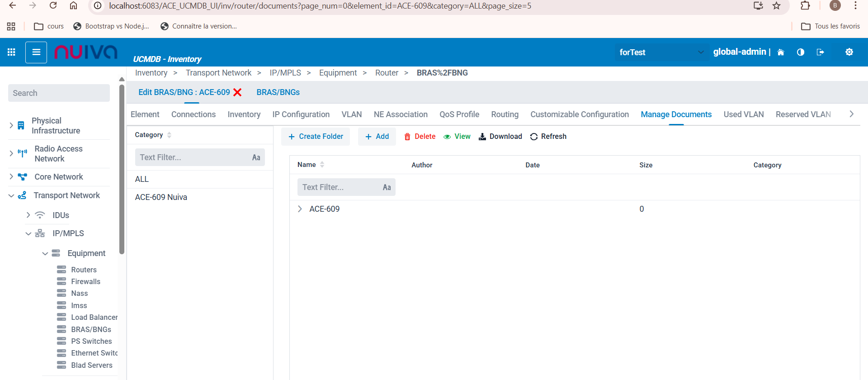Switch to the IP Configuration tab
Image resolution: width=868 pixels, height=380 pixels.
[301, 114]
